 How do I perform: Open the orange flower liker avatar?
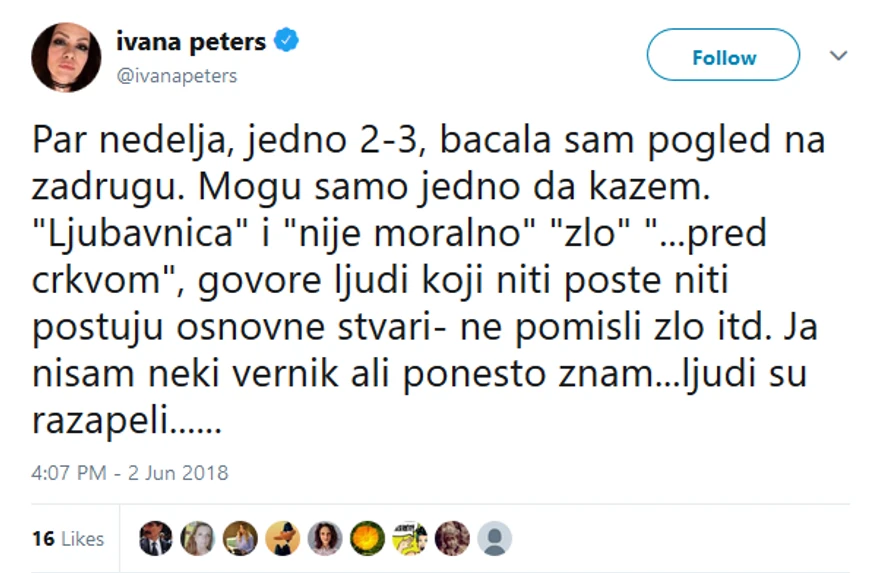(368, 538)
